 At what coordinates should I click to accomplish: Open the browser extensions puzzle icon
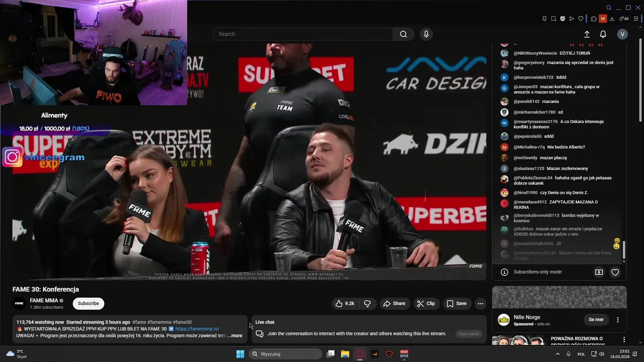coord(594,19)
